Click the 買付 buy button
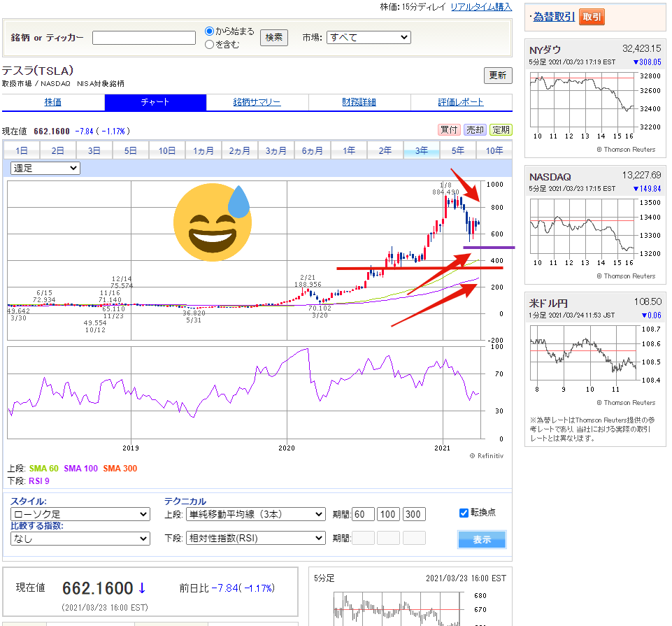The height and width of the screenshot is (626, 672). [449, 129]
